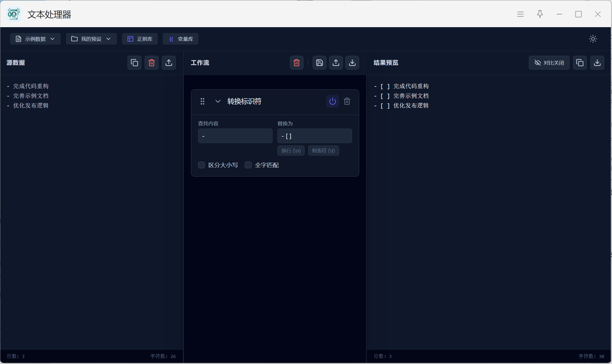The height and width of the screenshot is (364, 612).
Task: Collapse the 转换标识符 step chevron
Action: tap(218, 101)
